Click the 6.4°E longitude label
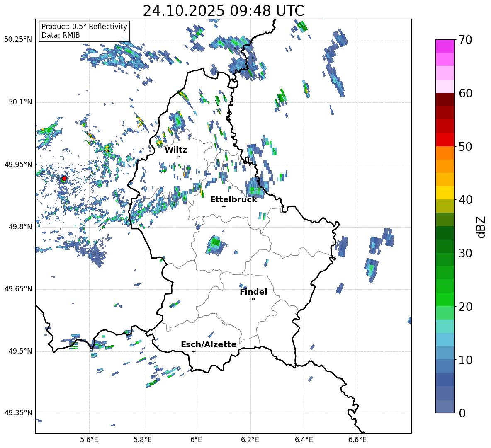 point(304,440)
